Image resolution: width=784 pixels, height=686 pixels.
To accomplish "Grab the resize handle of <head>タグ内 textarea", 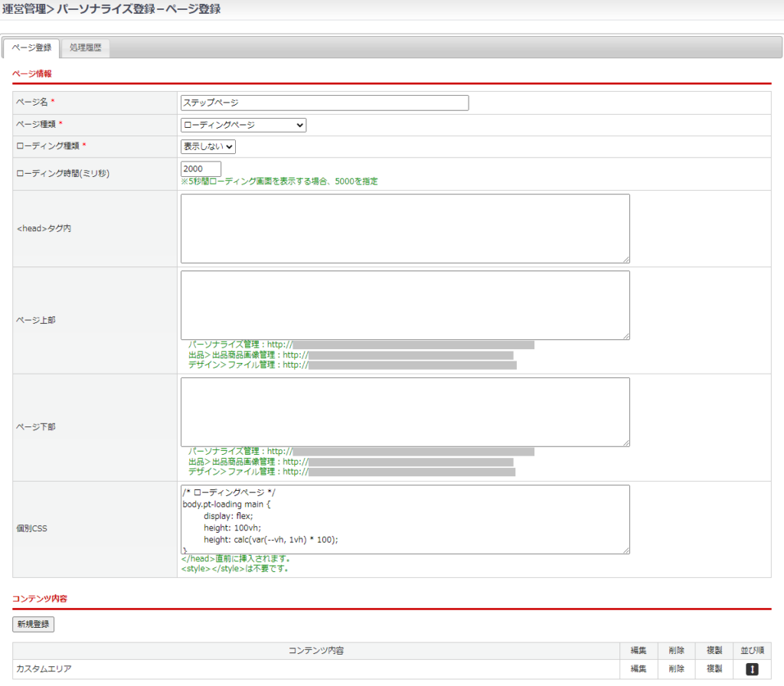I will pyautogui.click(x=626, y=260).
